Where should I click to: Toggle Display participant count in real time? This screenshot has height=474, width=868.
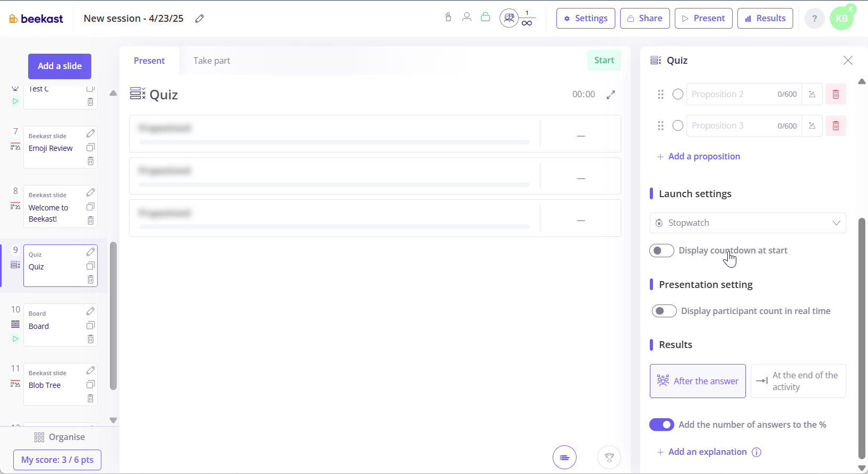(x=664, y=311)
